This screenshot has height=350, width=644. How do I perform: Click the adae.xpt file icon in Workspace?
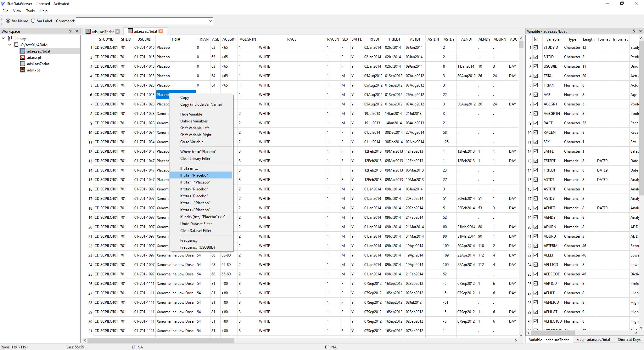point(23,57)
